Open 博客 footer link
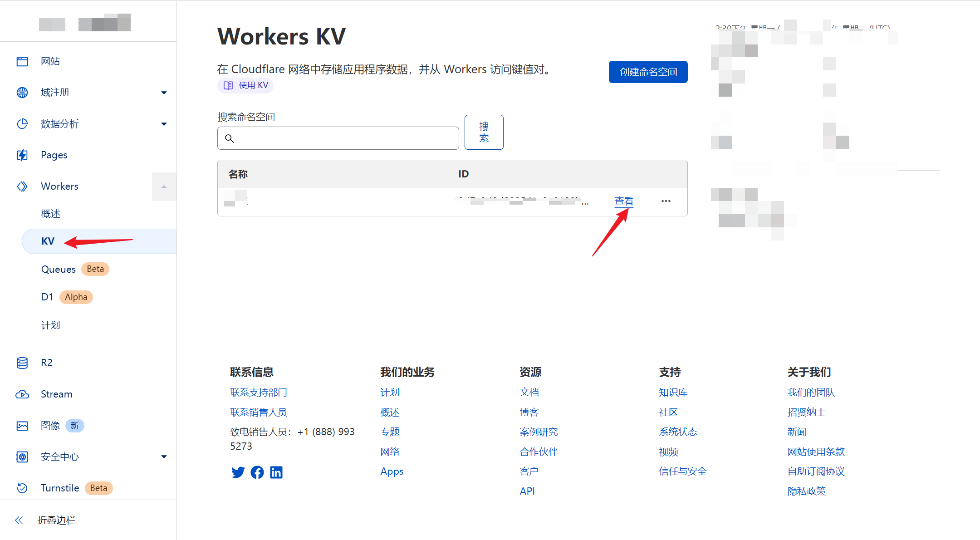 (529, 412)
